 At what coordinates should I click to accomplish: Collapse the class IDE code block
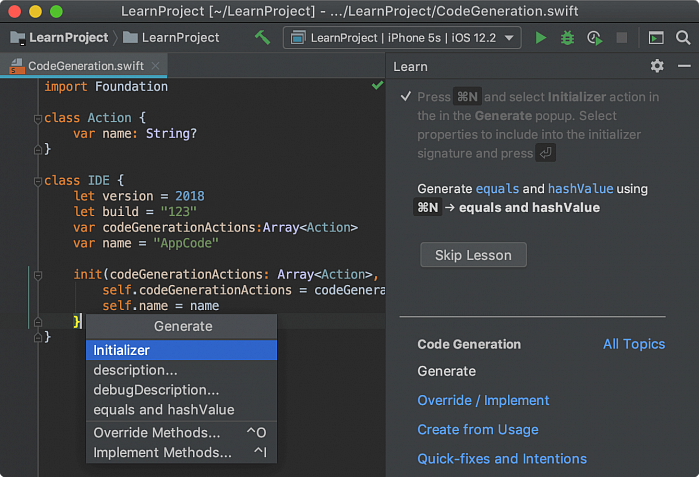pos(37,181)
